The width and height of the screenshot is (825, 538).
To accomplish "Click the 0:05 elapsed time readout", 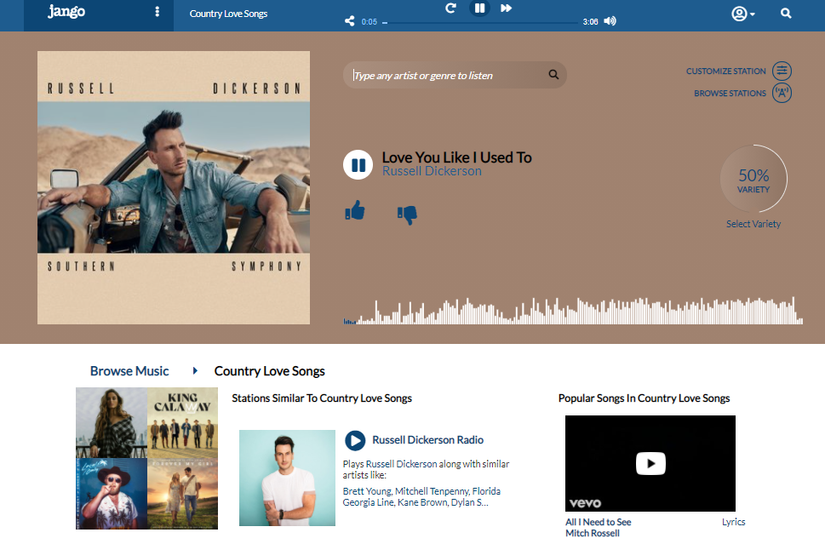I will click(369, 22).
